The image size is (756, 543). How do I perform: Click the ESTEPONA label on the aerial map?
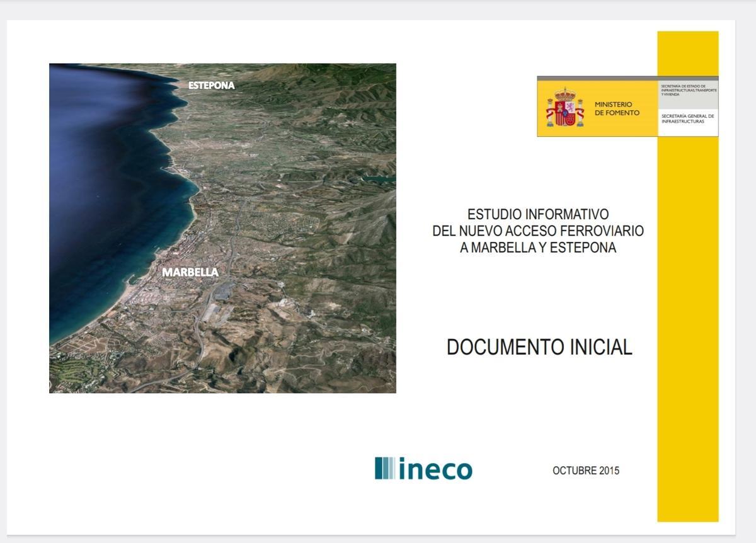[211, 85]
